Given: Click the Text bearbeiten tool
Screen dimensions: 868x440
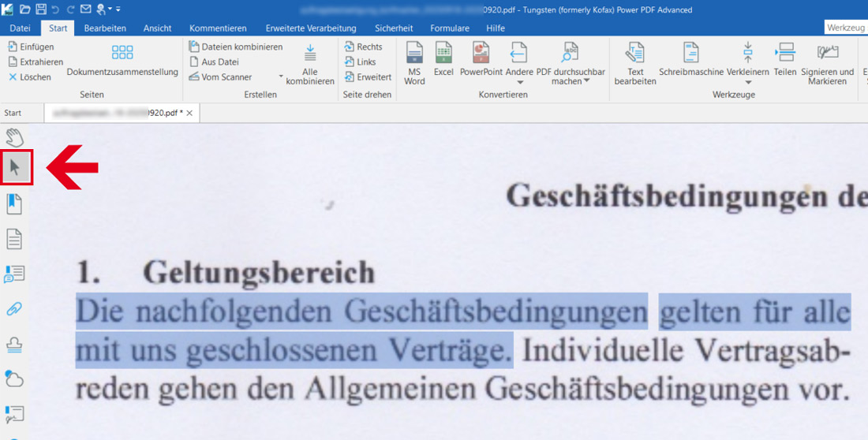Looking at the screenshot, I should tap(635, 63).
